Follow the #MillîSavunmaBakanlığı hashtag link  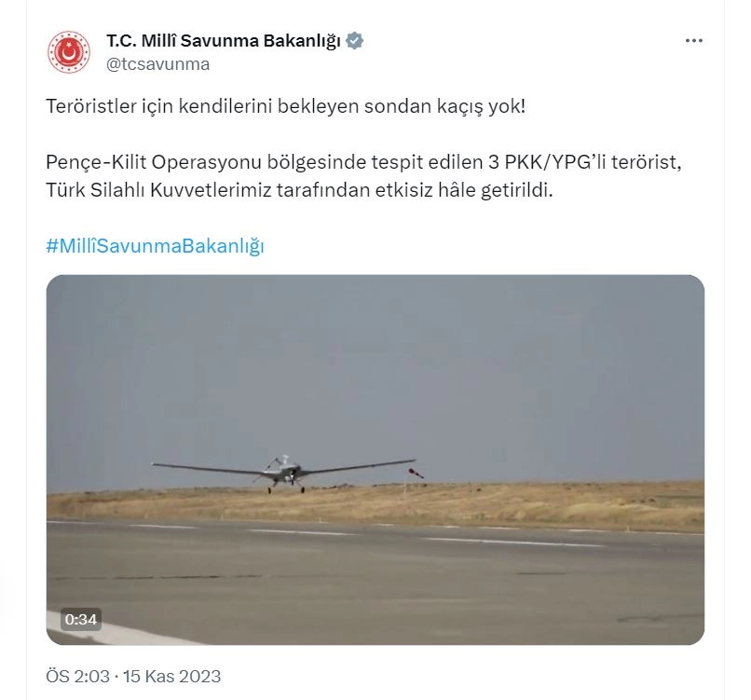tap(156, 246)
